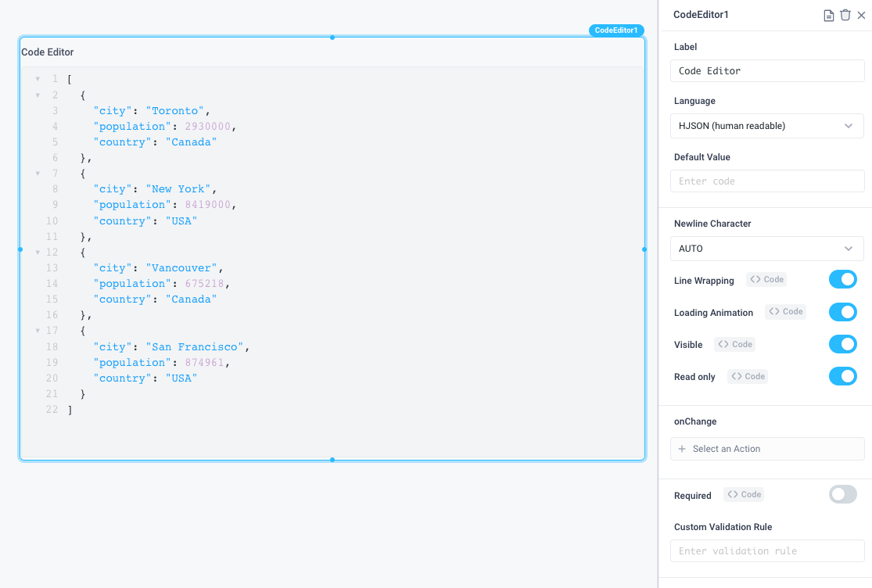Duplicate CodeEditor1 via the copy icon

(828, 14)
